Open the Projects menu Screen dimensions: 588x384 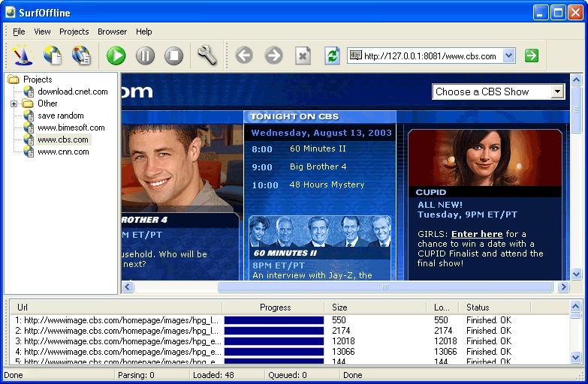74,31
